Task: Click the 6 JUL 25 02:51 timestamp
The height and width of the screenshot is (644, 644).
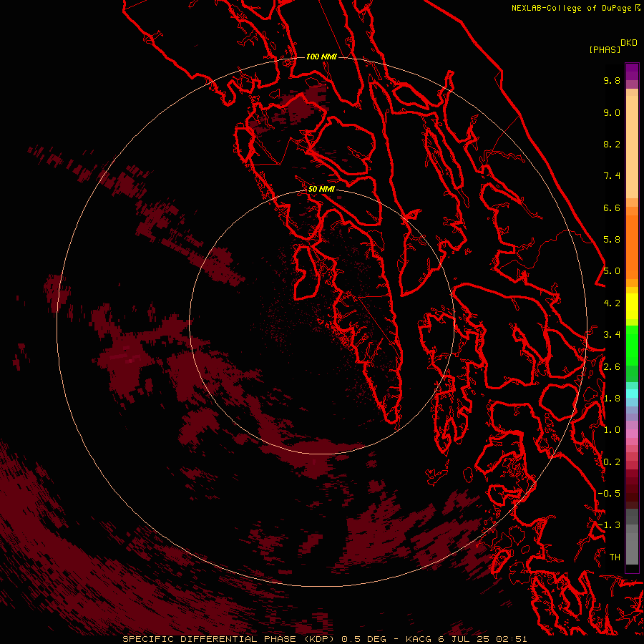Action: [x=482, y=639]
